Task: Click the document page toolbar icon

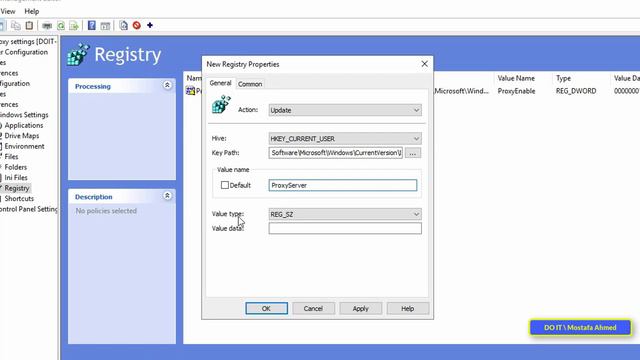Action: 124,26
